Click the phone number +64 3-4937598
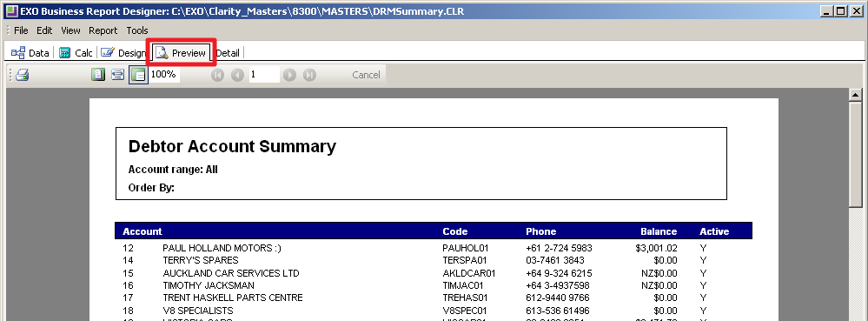Image resolution: width=868 pixels, height=321 pixels. [558, 285]
